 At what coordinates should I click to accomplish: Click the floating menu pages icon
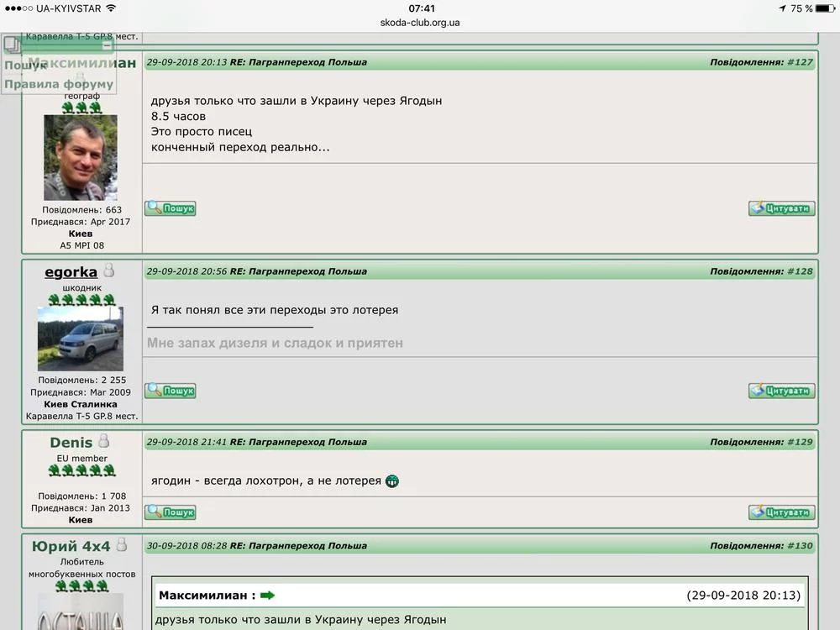(12, 45)
